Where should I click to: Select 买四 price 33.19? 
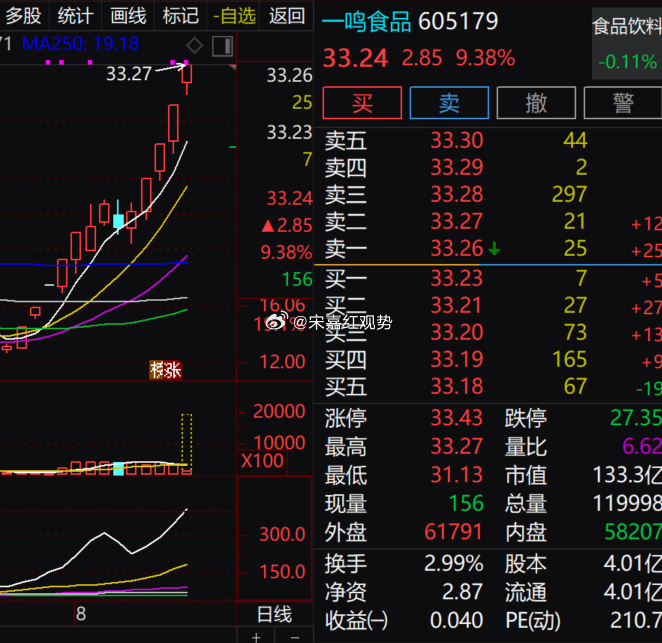coord(457,359)
